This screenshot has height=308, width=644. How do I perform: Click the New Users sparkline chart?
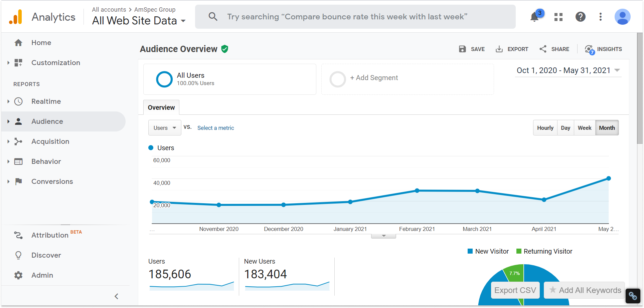pyautogui.click(x=287, y=286)
